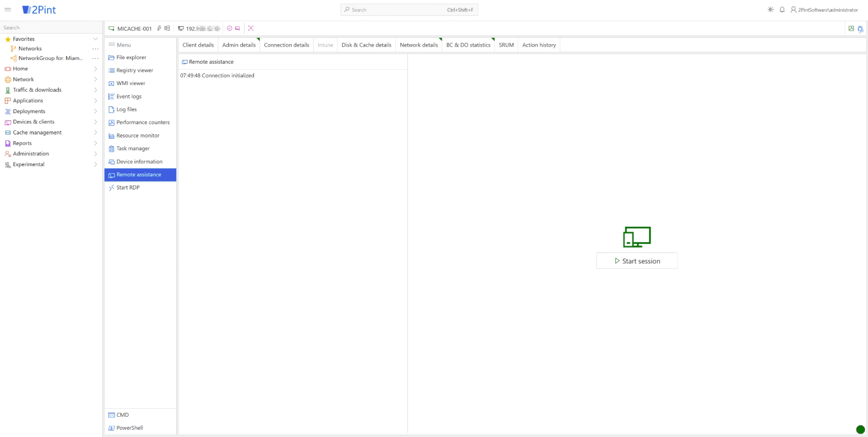Screen dimensions: 868x437
Task: Open PowerShell console
Action: (140, 428)
